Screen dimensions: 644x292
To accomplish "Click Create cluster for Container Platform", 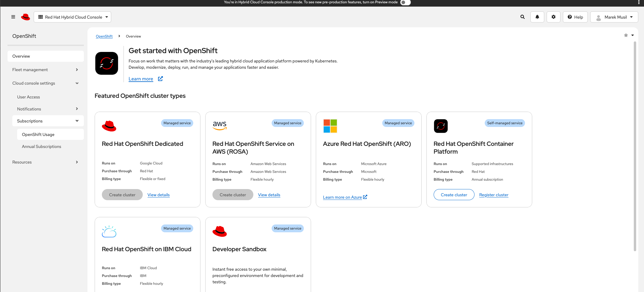I will (454, 195).
